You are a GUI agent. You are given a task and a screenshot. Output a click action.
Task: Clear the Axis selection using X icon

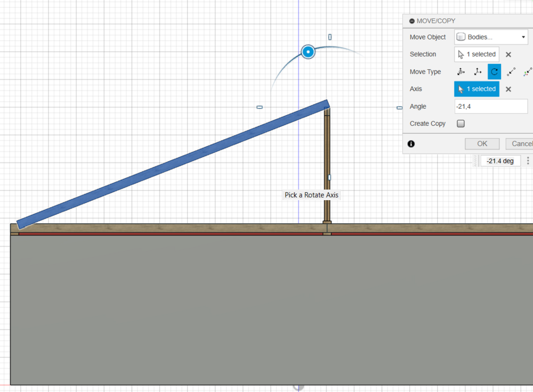(x=508, y=89)
